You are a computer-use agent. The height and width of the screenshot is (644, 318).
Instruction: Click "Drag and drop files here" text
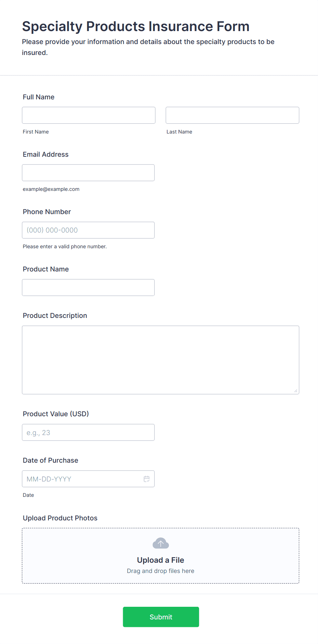click(161, 571)
